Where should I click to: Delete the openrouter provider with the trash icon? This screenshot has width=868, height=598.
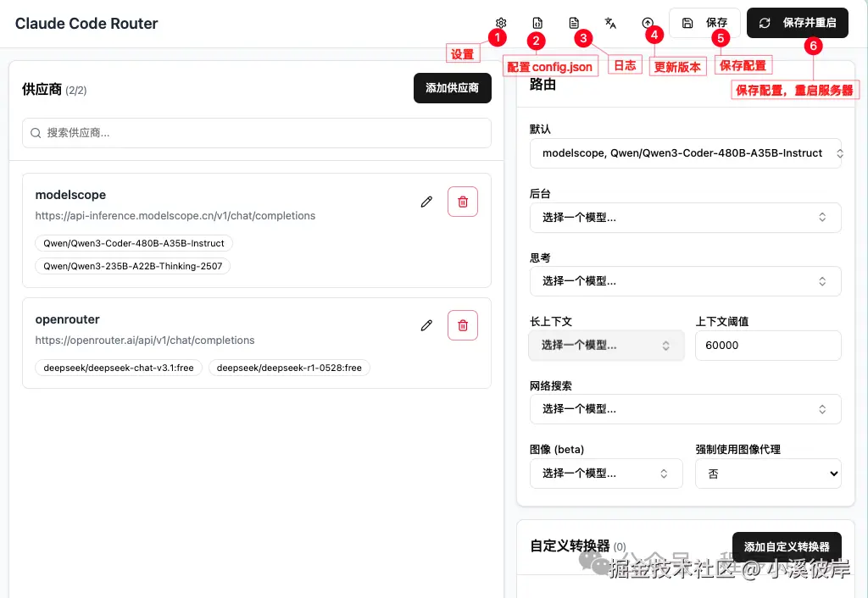(x=463, y=325)
